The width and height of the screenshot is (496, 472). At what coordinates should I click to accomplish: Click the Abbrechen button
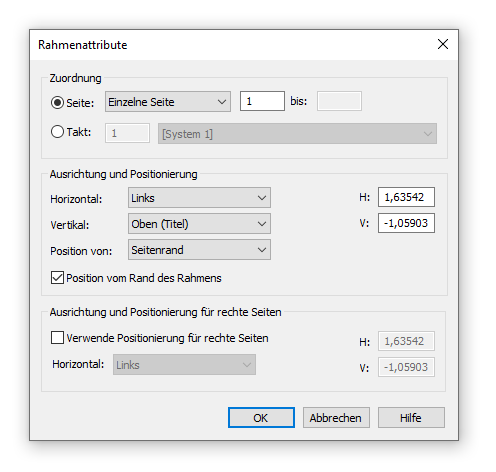(336, 417)
